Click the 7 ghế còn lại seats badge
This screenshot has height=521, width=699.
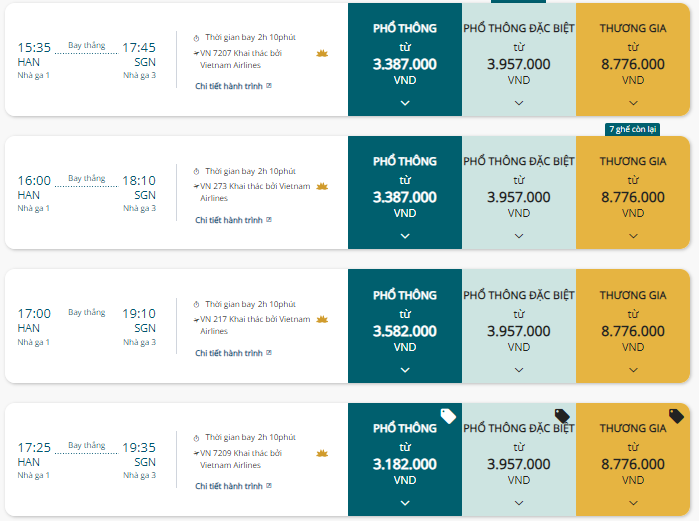[x=633, y=129]
